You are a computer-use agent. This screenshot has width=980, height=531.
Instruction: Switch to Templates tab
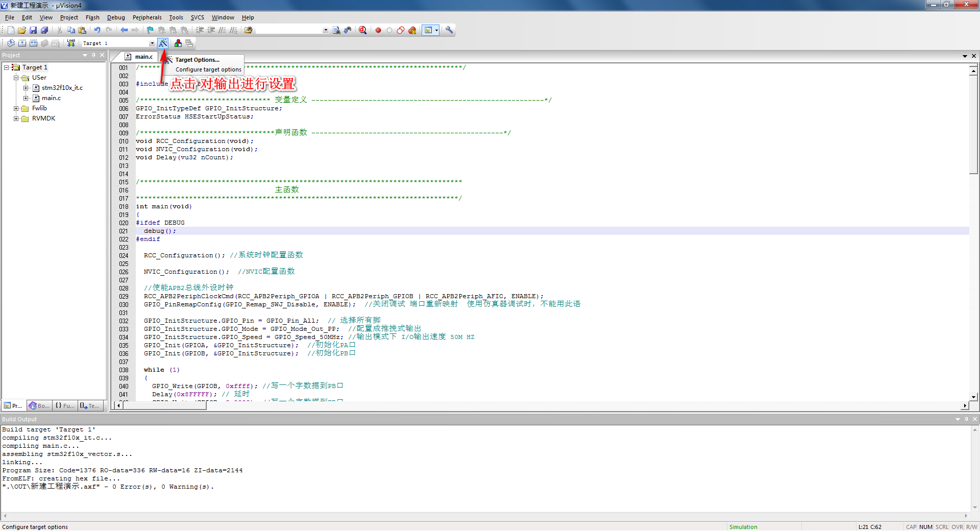[x=90, y=406]
